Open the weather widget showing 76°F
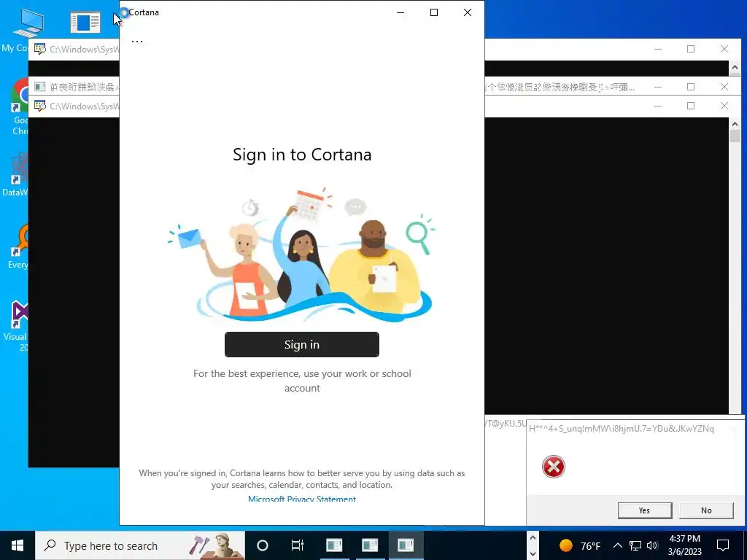The height and width of the screenshot is (560, 747). pyautogui.click(x=580, y=545)
